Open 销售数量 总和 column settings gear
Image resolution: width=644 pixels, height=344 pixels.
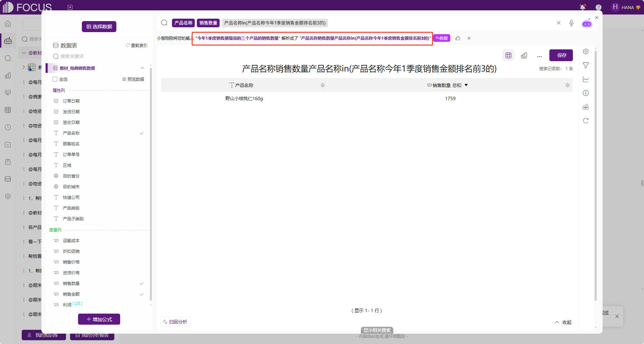pos(567,85)
